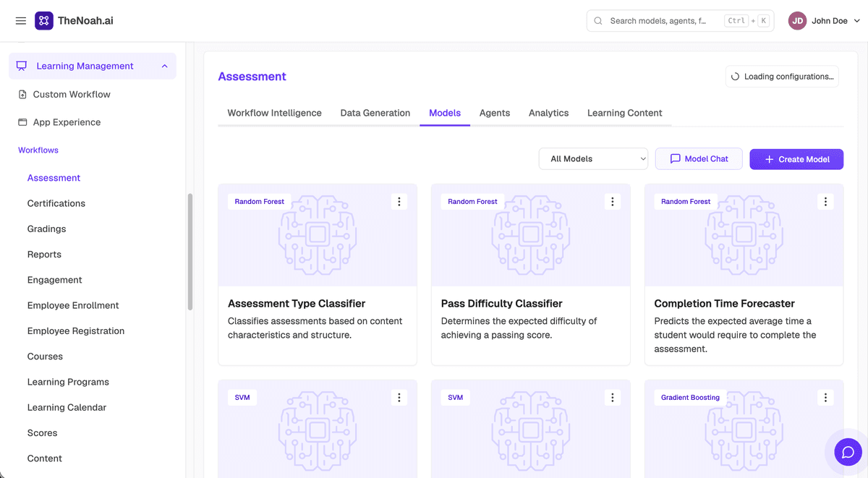Open Reports workflow

point(44,255)
